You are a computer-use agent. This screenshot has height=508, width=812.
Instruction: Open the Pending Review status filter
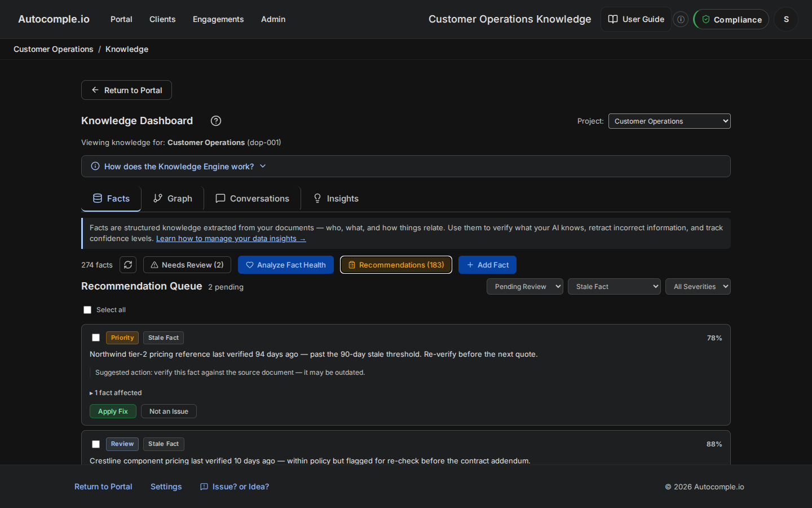click(524, 287)
